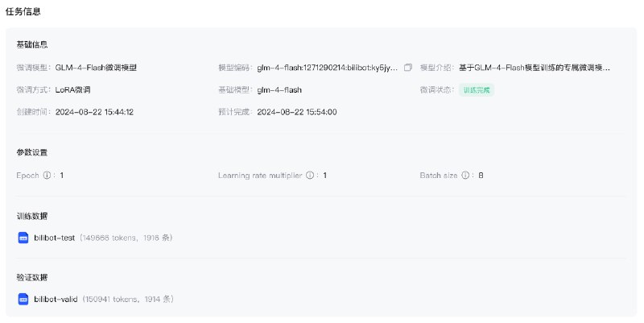Click the 模型编码 field label
This screenshot has height=323, width=644.
[236, 68]
